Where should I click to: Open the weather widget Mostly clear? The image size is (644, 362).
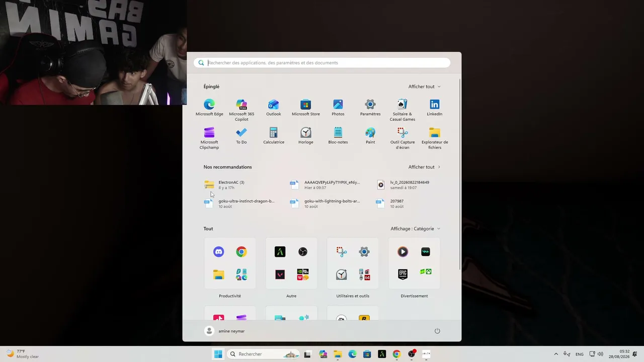coord(23,354)
